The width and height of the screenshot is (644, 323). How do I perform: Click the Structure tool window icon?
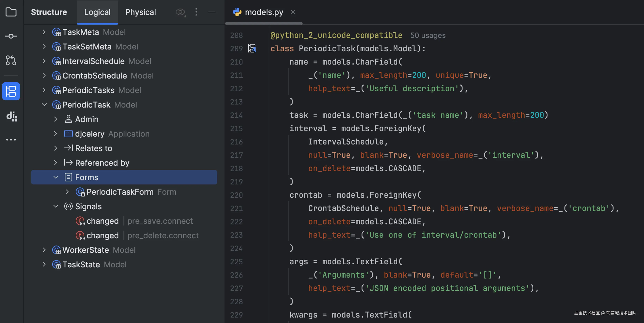pyautogui.click(x=11, y=91)
